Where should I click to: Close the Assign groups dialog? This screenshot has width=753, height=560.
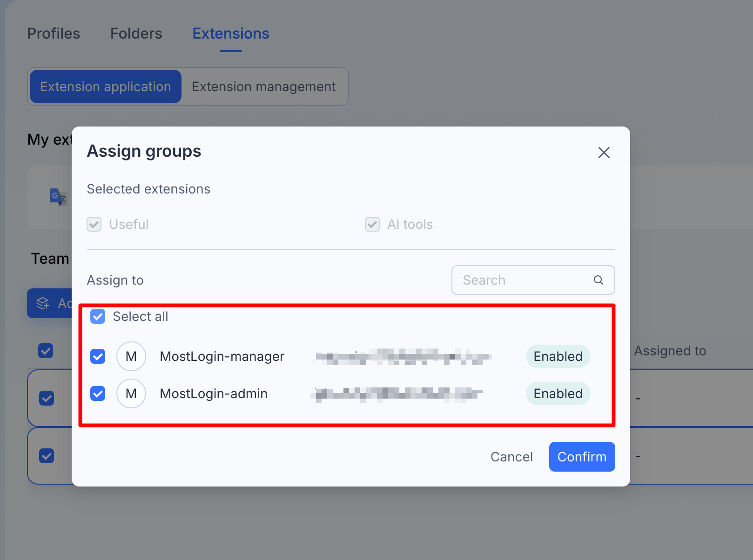pyautogui.click(x=604, y=153)
